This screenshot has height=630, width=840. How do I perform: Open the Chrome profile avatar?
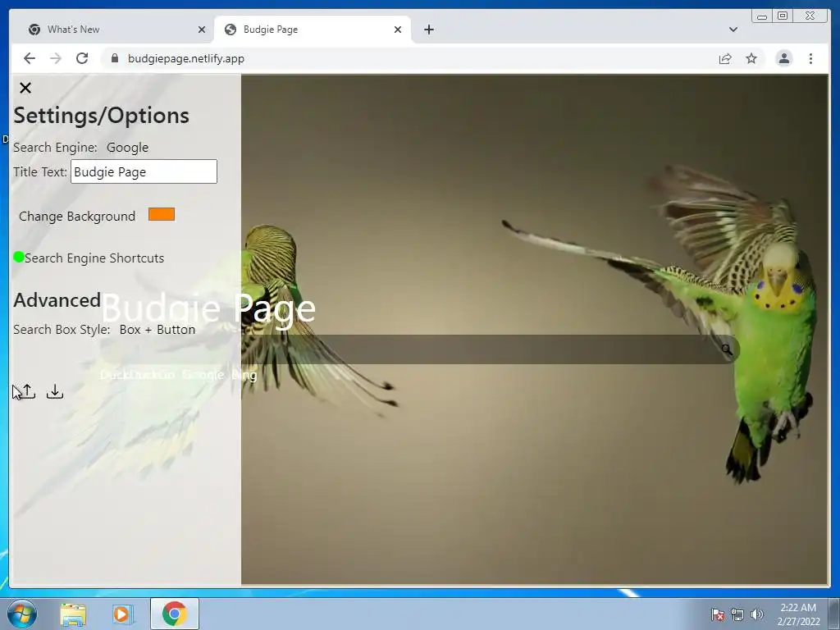[783, 58]
